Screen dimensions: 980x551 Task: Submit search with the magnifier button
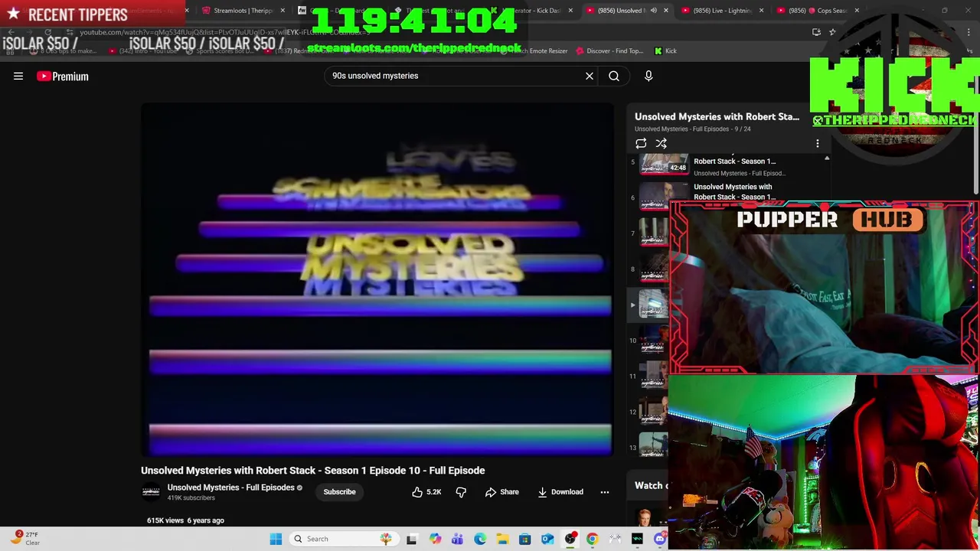[x=614, y=76]
